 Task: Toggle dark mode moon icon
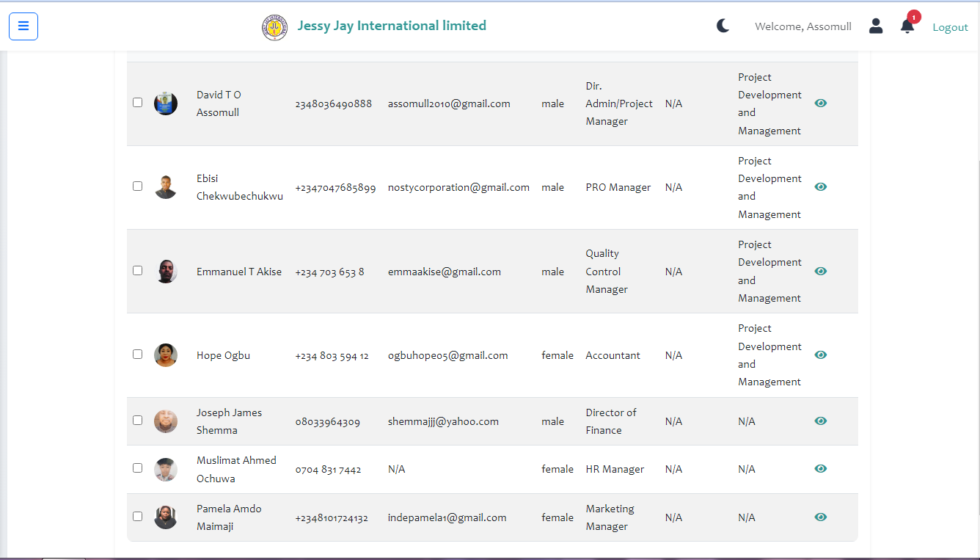pyautogui.click(x=723, y=26)
